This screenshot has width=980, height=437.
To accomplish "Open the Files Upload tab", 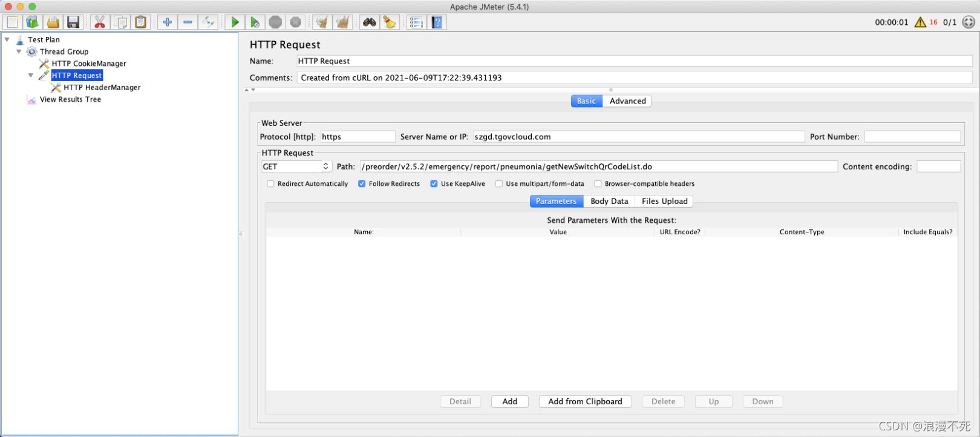I will (x=664, y=202).
